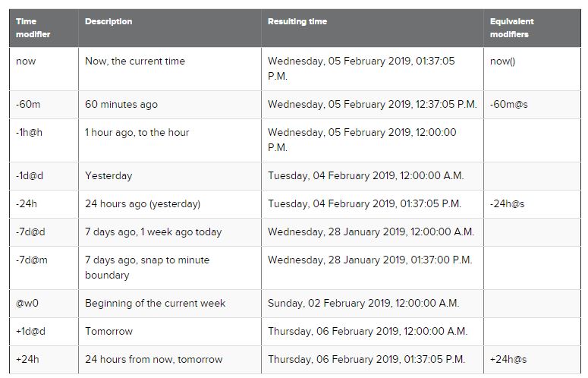Select the "+24h@s" equivalent modifier cell
This screenshot has width=588, height=378.
(x=508, y=360)
